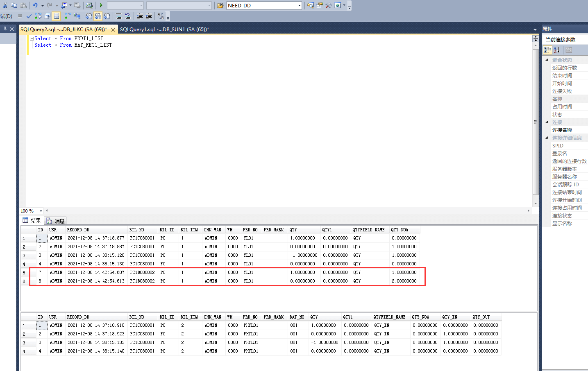This screenshot has height=371, width=588.
Task: Open the Redo history dropdown arrow
Action: click(x=57, y=6)
